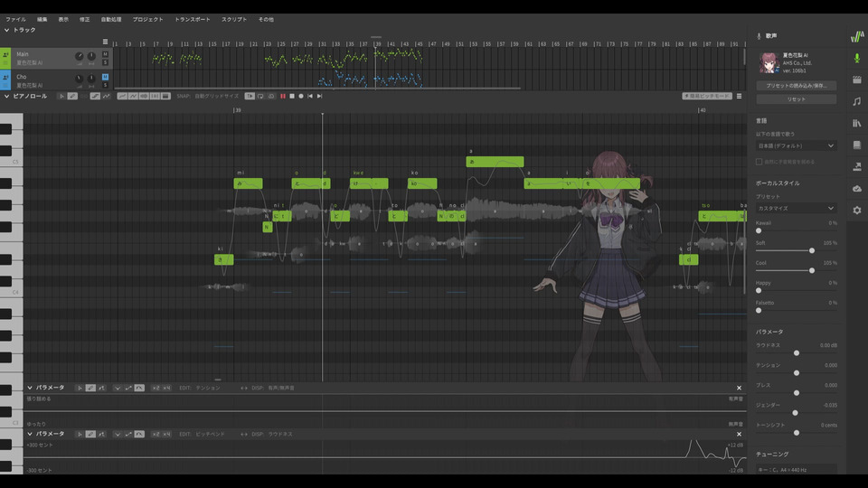The width and height of the screenshot is (868, 488).
Task: Click the singer portrait thumbnail in the voice panel
Action: 769,63
